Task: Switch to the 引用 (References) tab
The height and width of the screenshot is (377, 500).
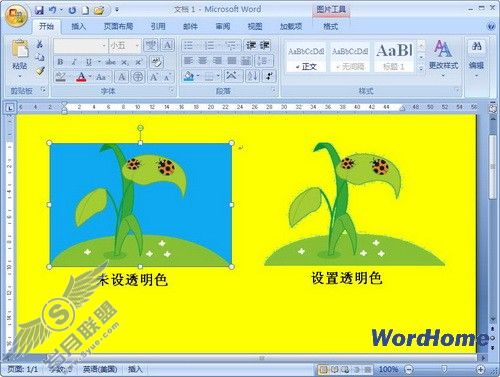Action: point(158,26)
